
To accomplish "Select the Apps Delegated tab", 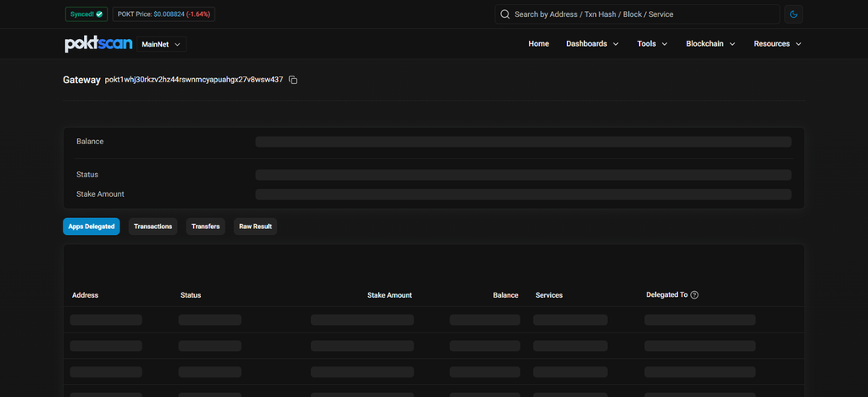I will point(92,226).
